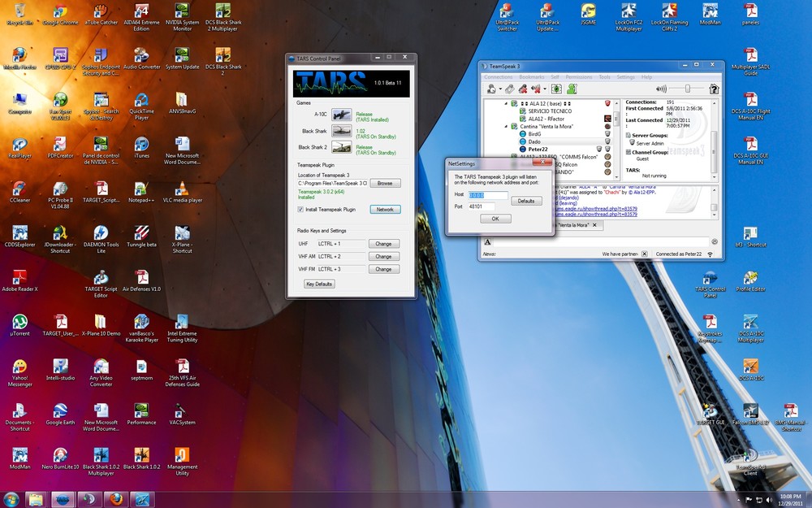Open VLC media player desktop shortcut
This screenshot has height=508, width=812.
point(183,190)
